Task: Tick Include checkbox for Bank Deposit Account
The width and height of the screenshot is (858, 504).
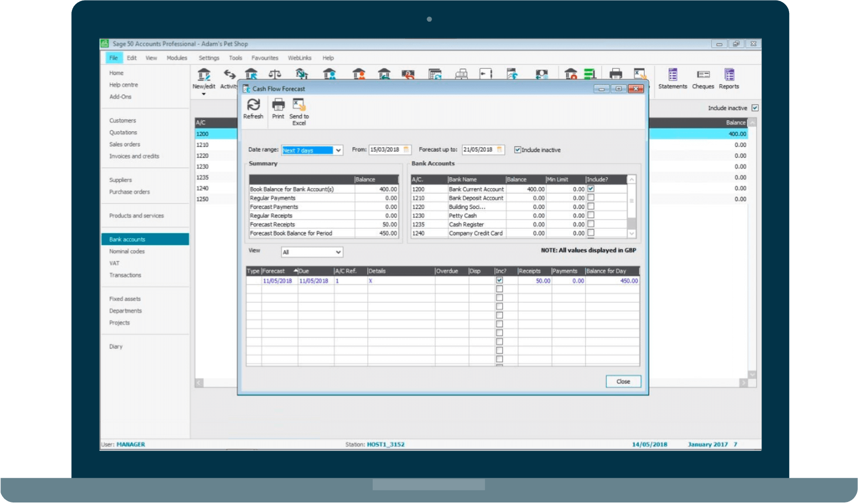Action: [591, 198]
